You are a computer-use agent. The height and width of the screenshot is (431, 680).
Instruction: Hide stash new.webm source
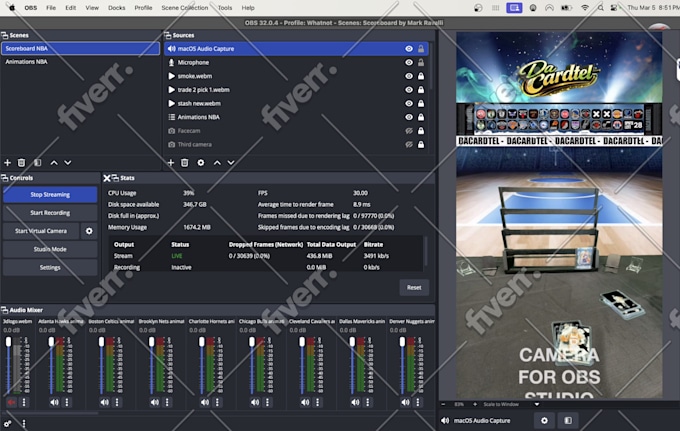pyautogui.click(x=409, y=104)
